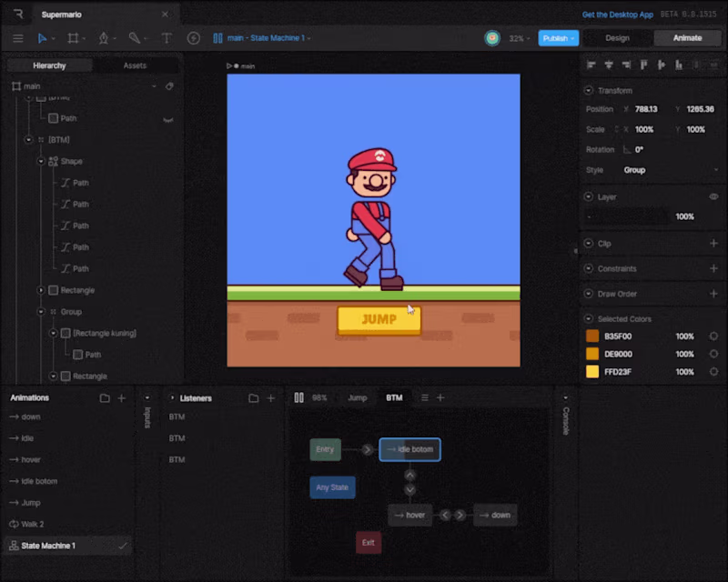
Task: Add a new animation with plus
Action: tap(122, 398)
